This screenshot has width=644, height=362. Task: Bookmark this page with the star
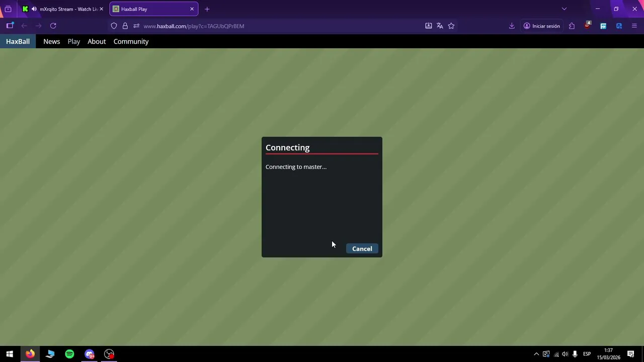point(451,26)
